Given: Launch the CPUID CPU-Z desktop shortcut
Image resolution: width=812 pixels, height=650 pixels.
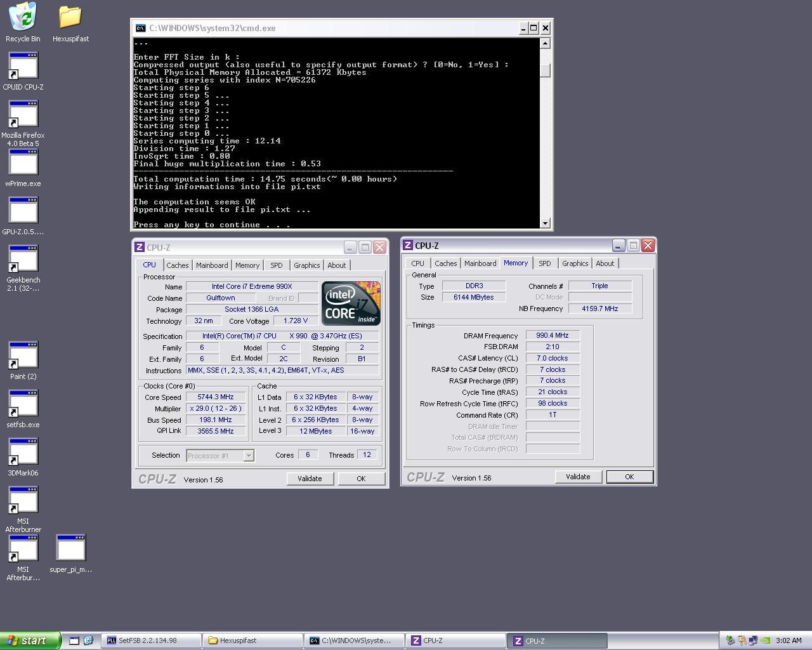Looking at the screenshot, I should click(x=23, y=65).
